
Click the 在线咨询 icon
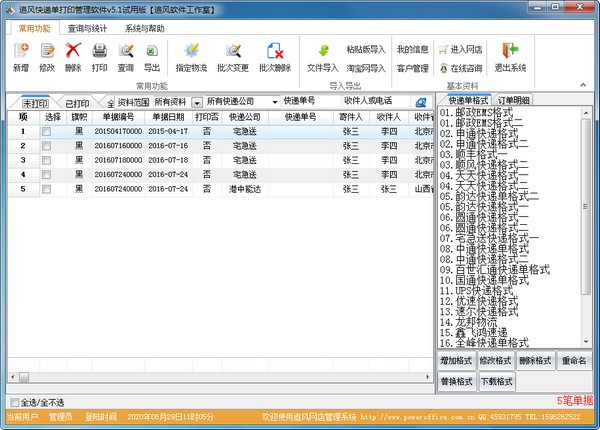pos(443,68)
